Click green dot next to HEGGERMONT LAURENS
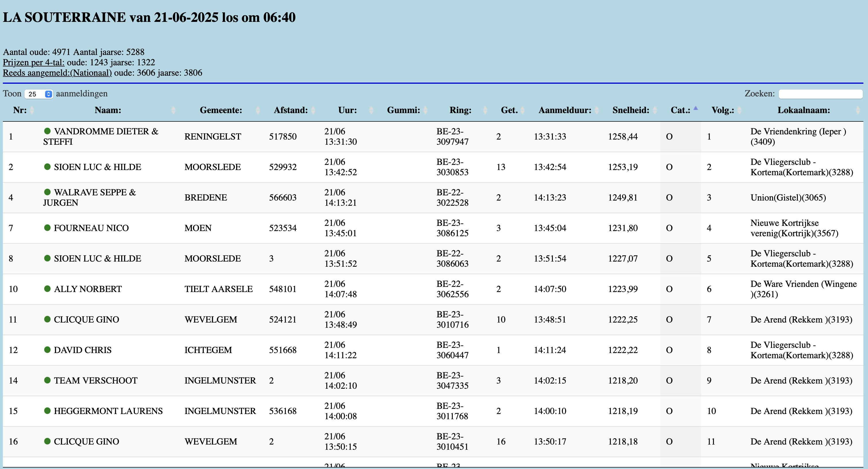Image resolution: width=868 pixels, height=469 pixels. (x=47, y=411)
